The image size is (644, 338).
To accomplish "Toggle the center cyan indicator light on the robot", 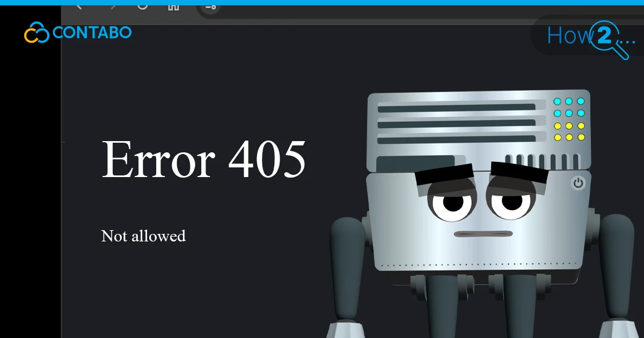I will [x=569, y=113].
